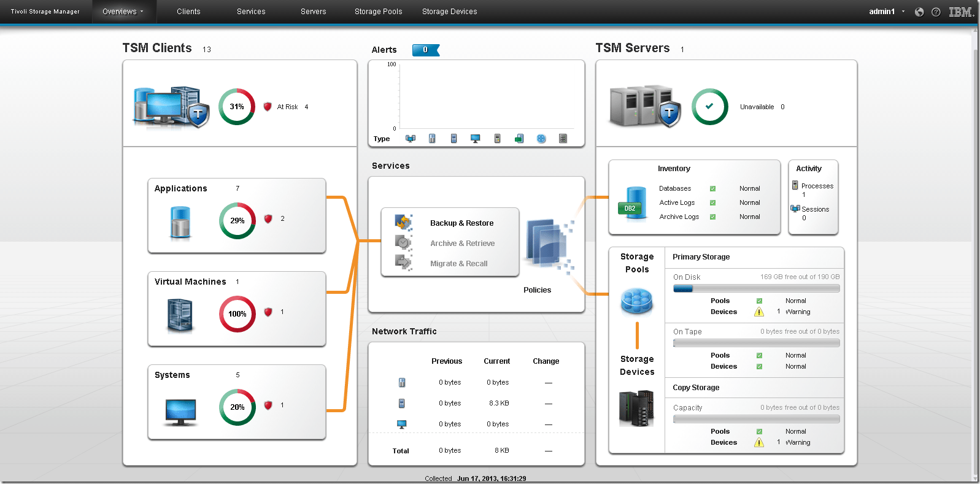Go to the Storage Pools menu
The width and height of the screenshot is (980, 484).
point(378,12)
